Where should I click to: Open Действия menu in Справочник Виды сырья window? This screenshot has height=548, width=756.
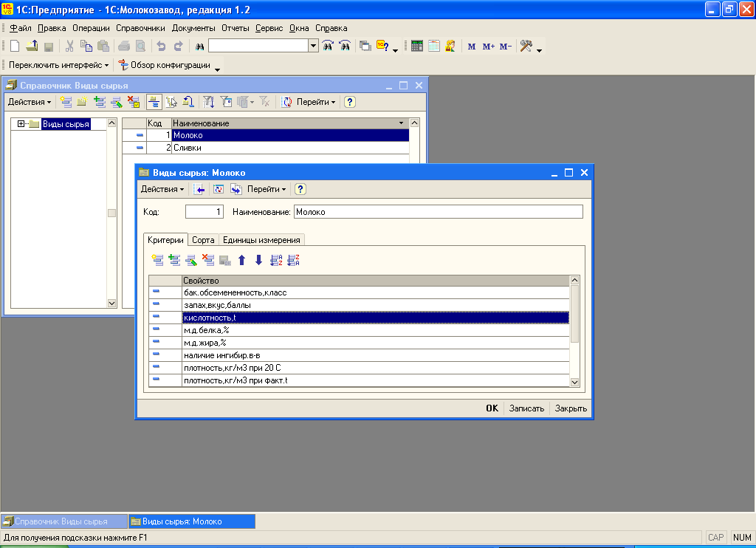30,102
